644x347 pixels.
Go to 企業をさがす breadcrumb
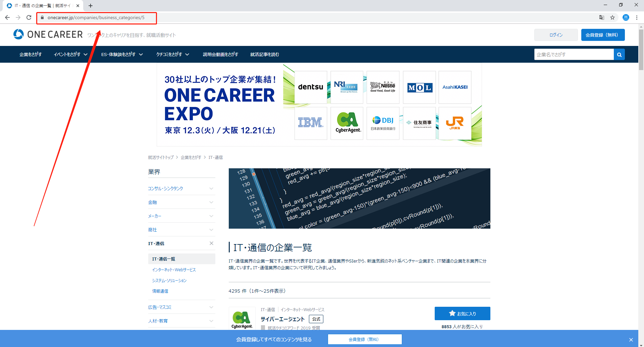point(191,157)
